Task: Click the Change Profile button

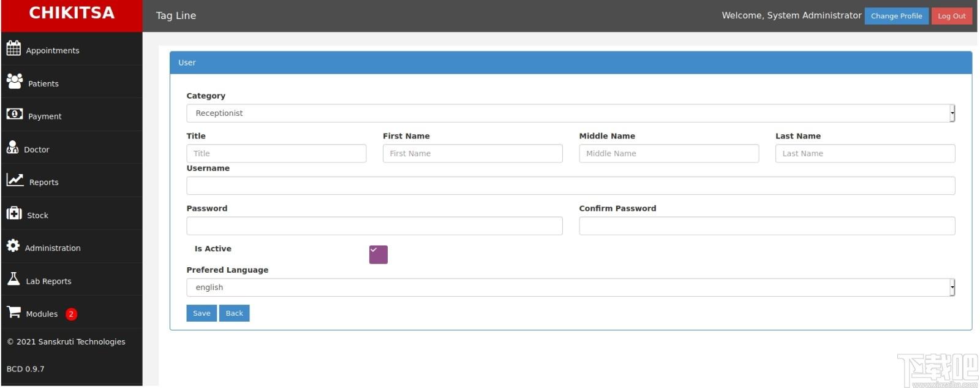Action: point(896,16)
